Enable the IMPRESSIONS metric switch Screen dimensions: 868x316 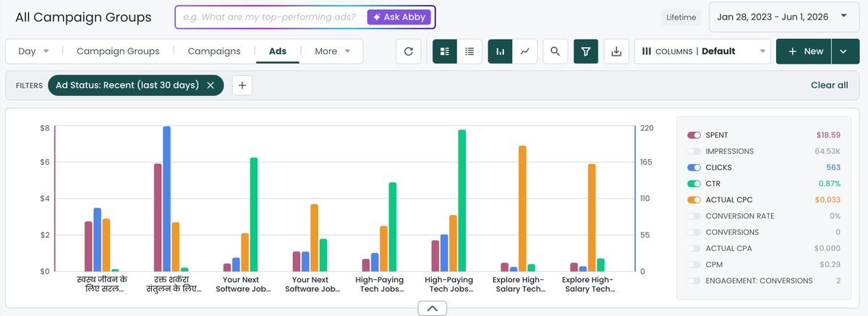tap(694, 151)
